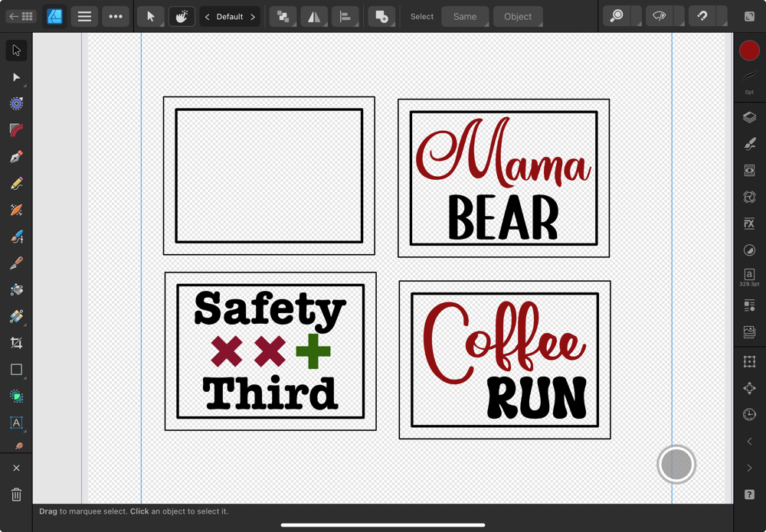Toggle the interface with the top-right square icon
This screenshot has height=532, width=766.
tap(749, 17)
